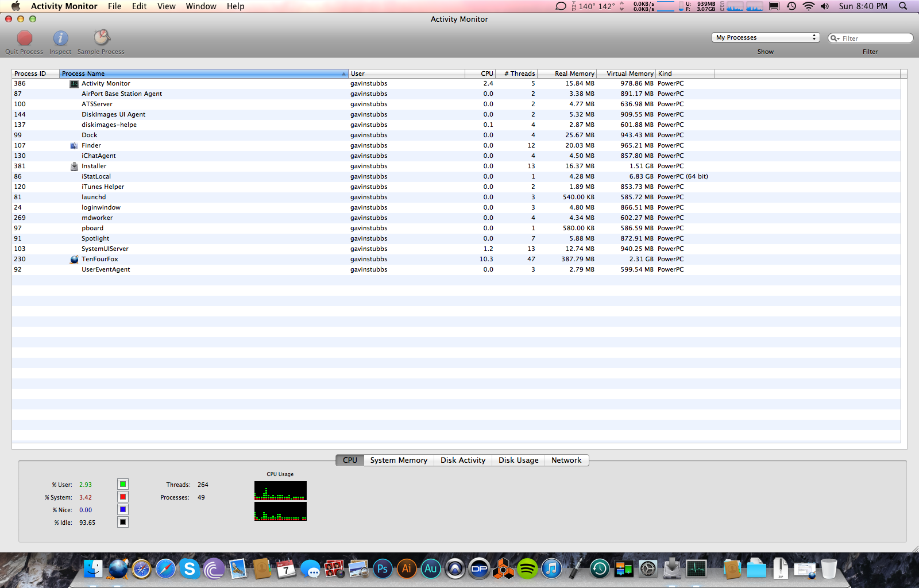Viewport: 919px width, 588px height.
Task: Sort by the Process ID column header
Action: (36, 73)
